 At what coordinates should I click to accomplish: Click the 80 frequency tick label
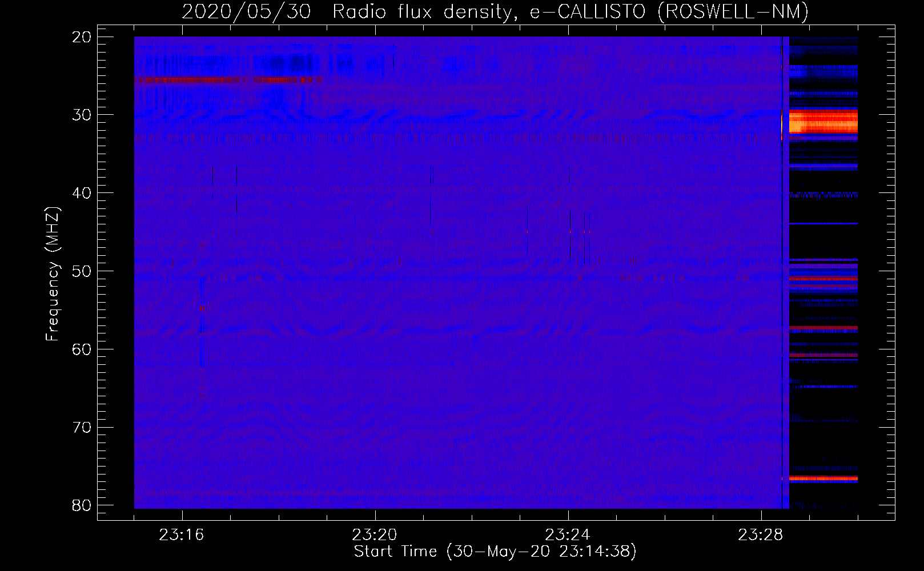[82, 505]
